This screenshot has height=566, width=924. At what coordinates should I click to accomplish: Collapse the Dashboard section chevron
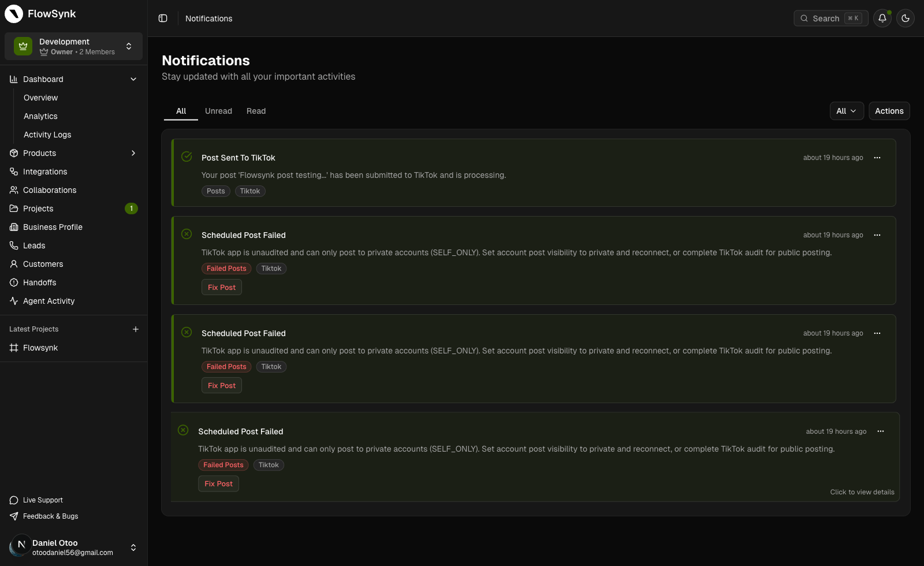[x=133, y=79]
